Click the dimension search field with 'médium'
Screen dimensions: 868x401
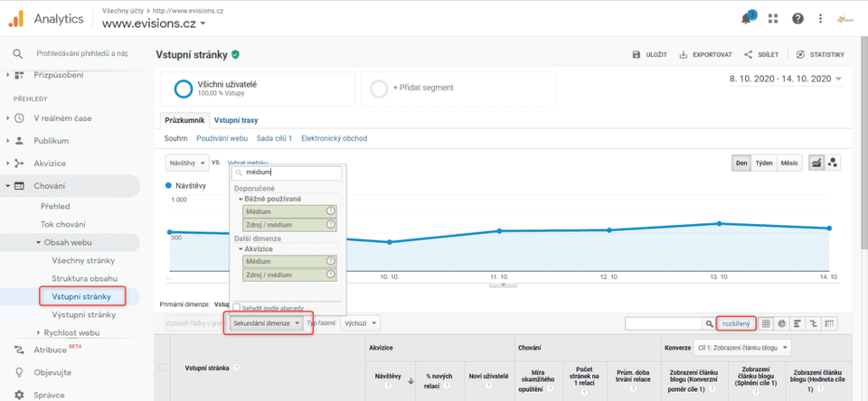(288, 173)
